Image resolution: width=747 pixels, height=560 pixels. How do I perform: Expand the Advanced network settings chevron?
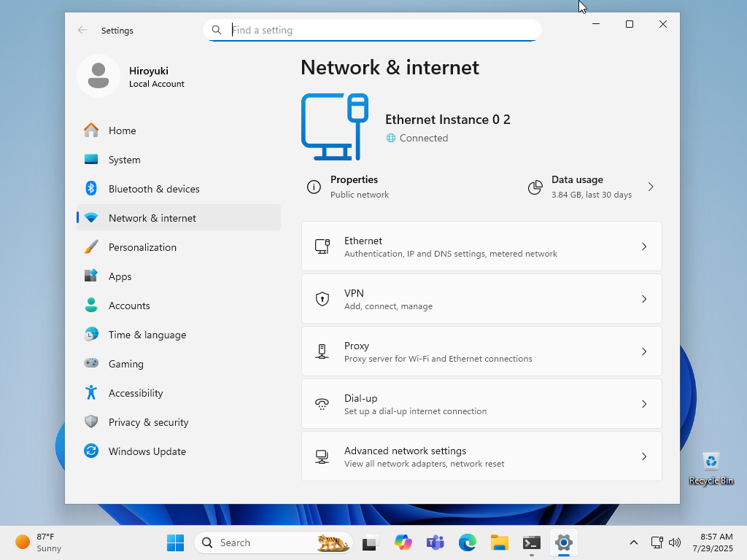click(x=644, y=456)
